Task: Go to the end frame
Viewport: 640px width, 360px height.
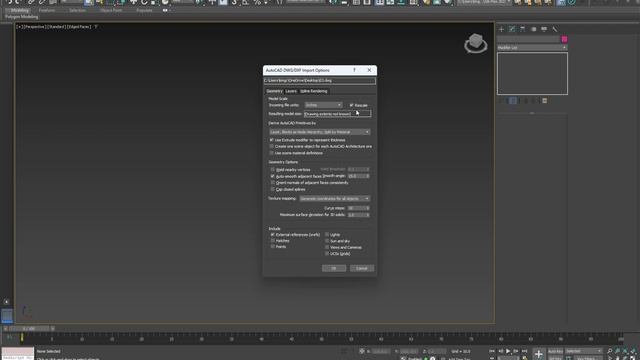Action: pos(524,351)
